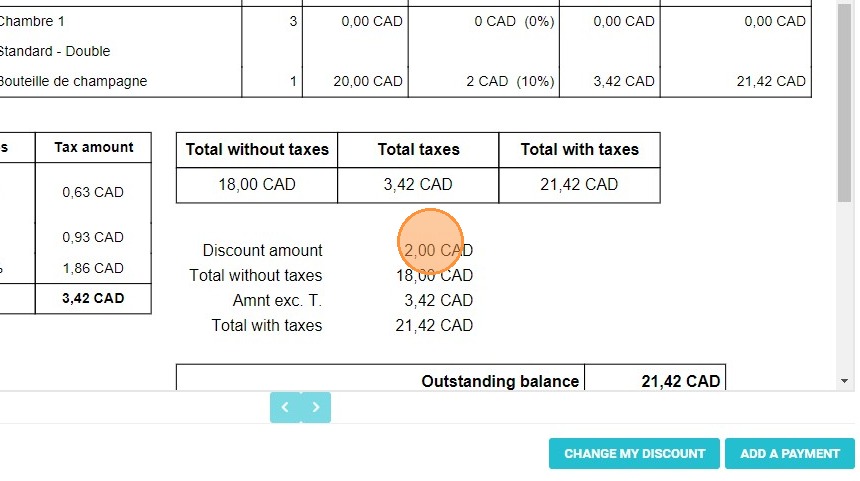The width and height of the screenshot is (860, 481).
Task: Click the Total taxes header cell
Action: point(418,150)
